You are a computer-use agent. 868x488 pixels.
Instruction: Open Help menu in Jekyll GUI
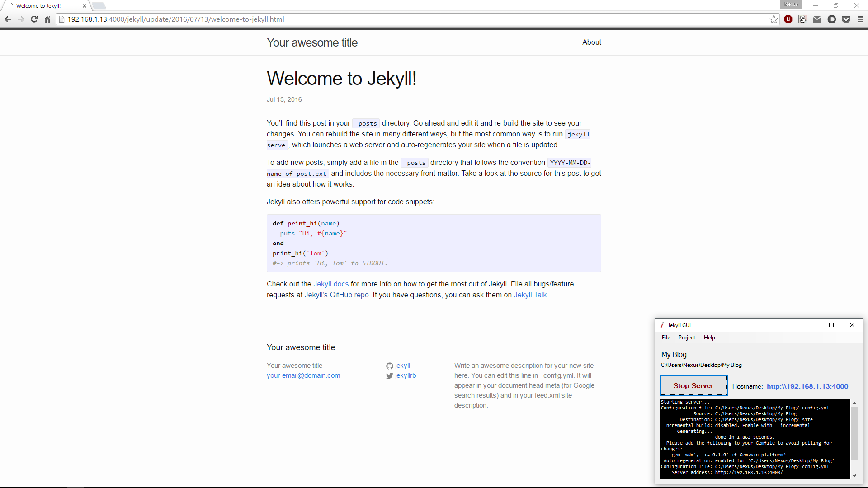709,338
